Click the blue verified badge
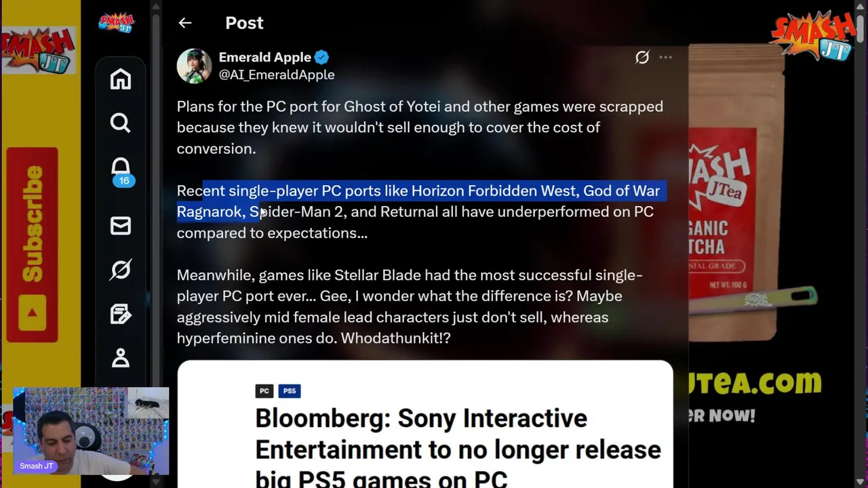 click(x=321, y=57)
